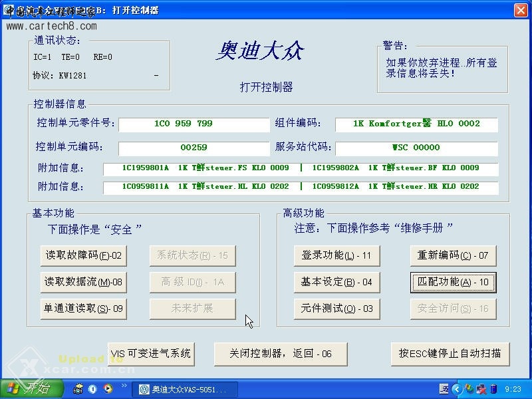Start 元件测试(O)-03 function

336,309
